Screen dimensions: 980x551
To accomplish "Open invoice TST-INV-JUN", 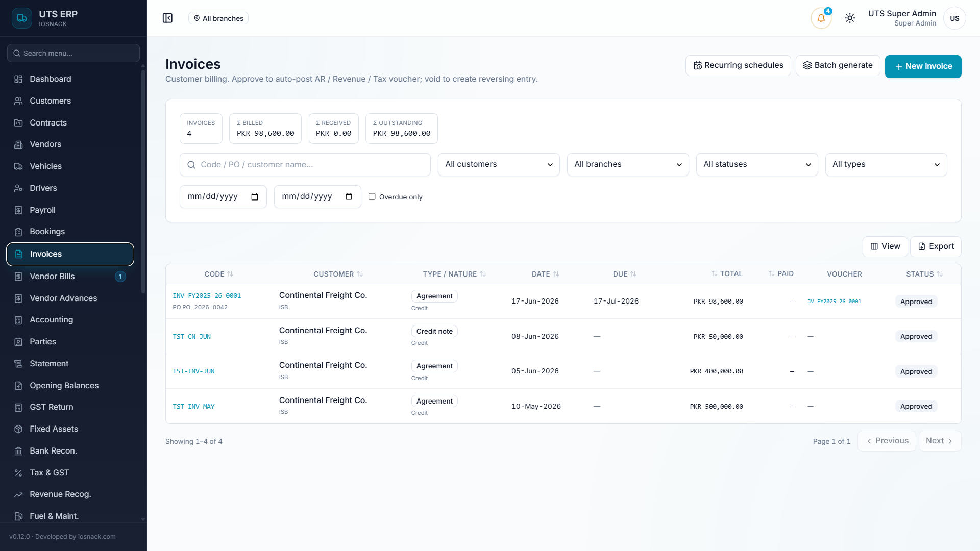I will pos(193,371).
